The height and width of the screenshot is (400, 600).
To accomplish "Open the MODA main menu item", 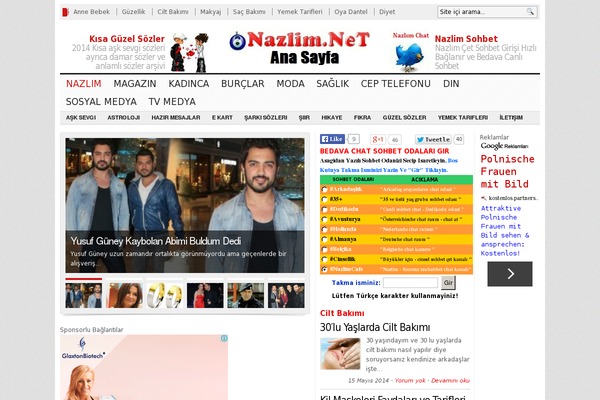I will [290, 83].
